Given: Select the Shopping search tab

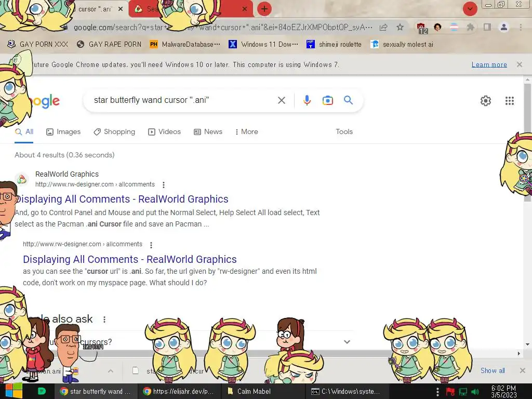Looking at the screenshot, I should 114,131.
